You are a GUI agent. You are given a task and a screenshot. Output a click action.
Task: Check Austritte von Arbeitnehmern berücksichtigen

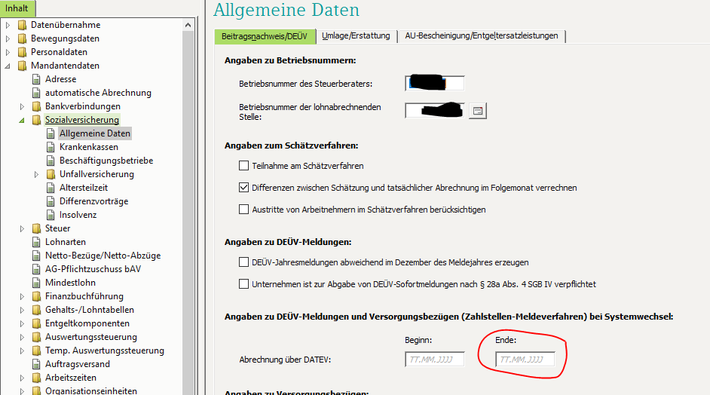point(244,209)
